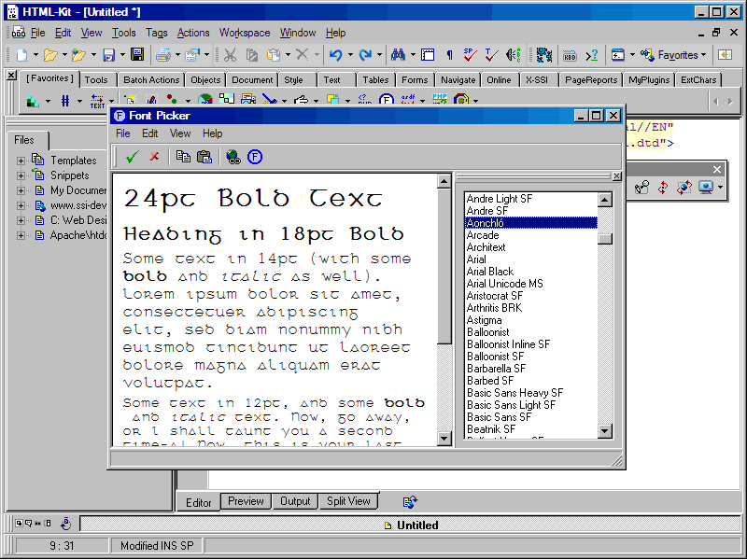Screen dimensions: 747x560
Task: Click the Save All black floppy icon
Action: [x=137, y=55]
